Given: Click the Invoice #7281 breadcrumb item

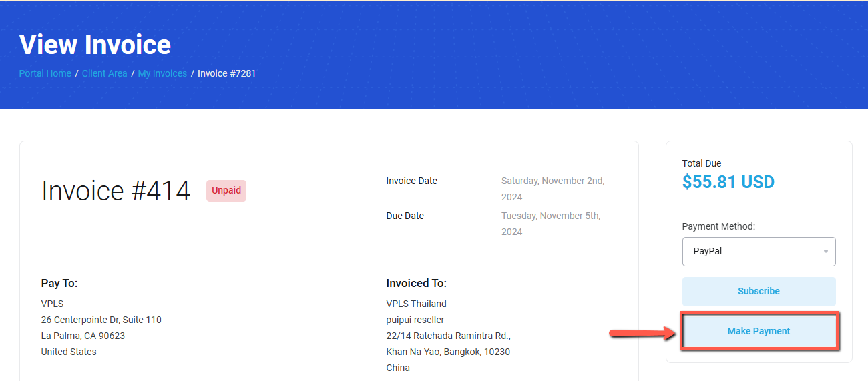Looking at the screenshot, I should [226, 73].
